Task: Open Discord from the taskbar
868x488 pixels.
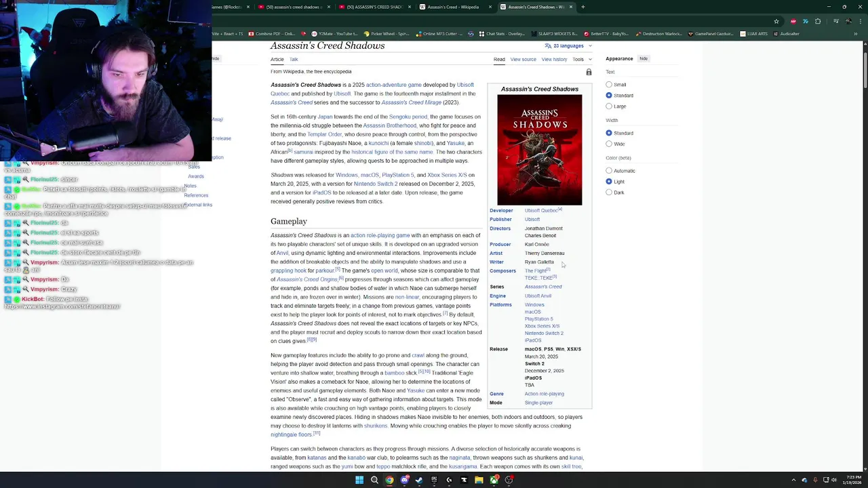Action: pyautogui.click(x=405, y=480)
